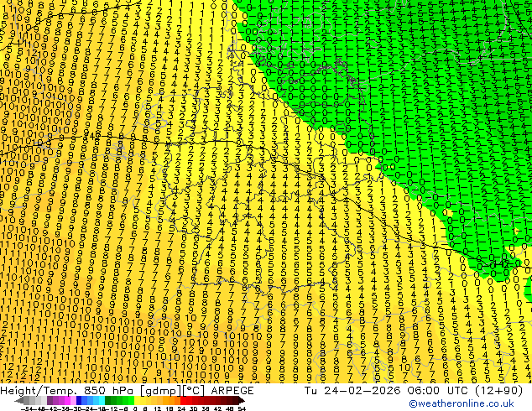Click the dark blue swatch in the legend
The width and height of the screenshot is (532, 411).
pyautogui.click(x=79, y=401)
